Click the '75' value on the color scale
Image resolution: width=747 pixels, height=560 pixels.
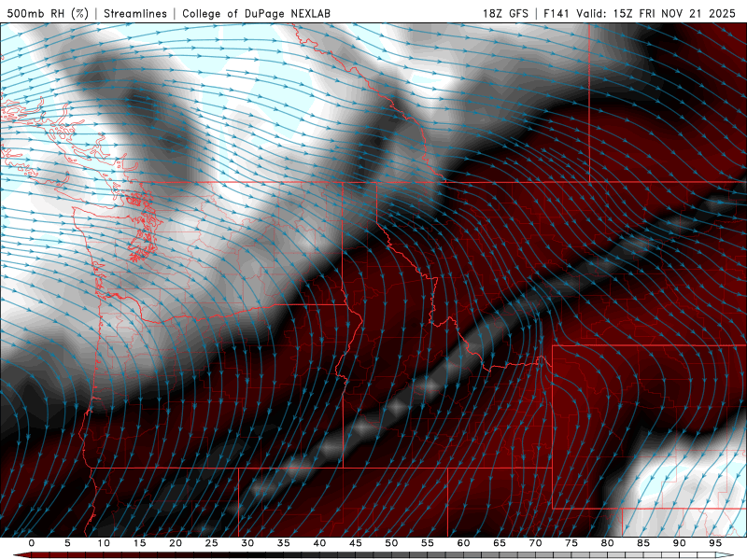[571, 543]
